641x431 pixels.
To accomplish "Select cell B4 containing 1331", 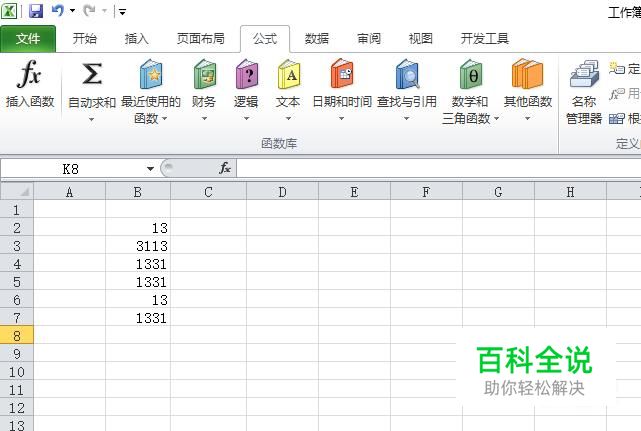I will click(138, 264).
